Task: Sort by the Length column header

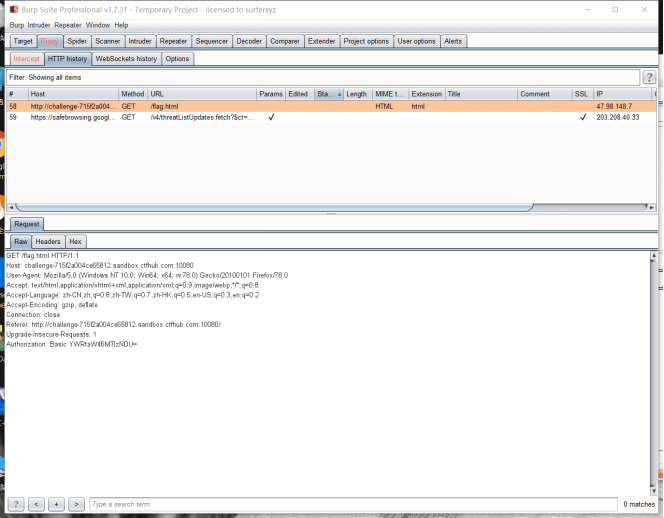Action: click(358, 94)
